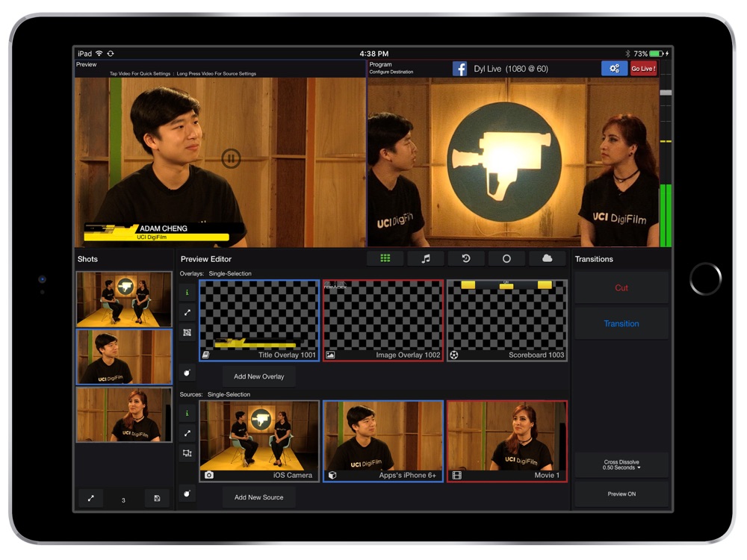Click the Facebook destination icon
747x560 pixels.
point(459,69)
